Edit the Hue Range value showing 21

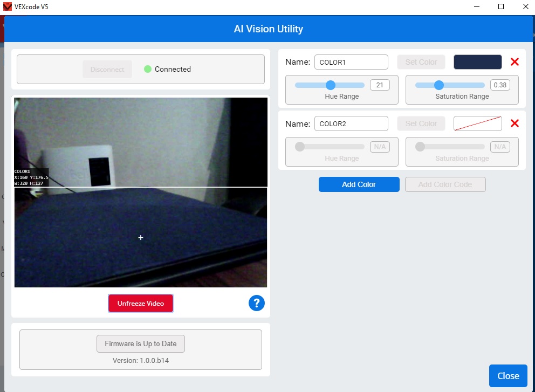point(380,85)
